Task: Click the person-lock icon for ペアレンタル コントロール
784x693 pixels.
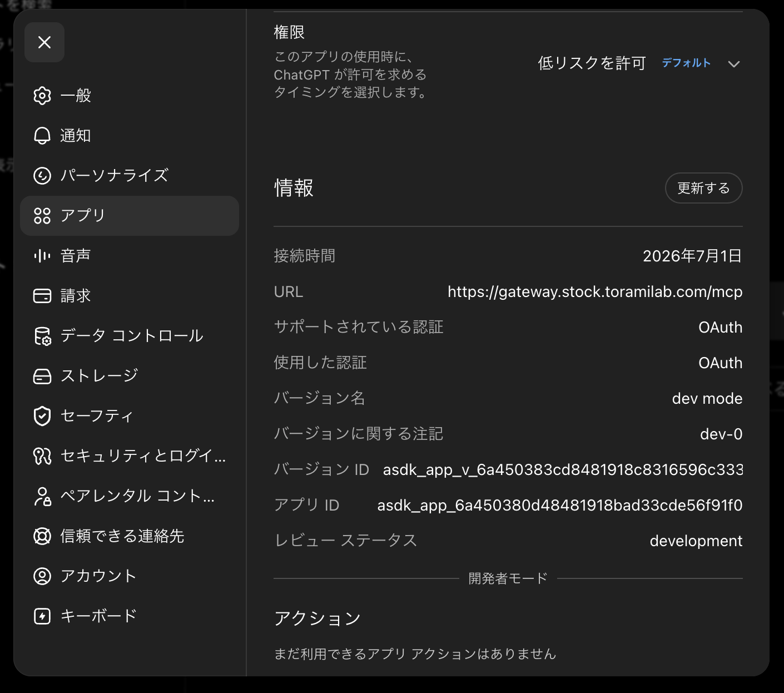Action: (x=42, y=496)
